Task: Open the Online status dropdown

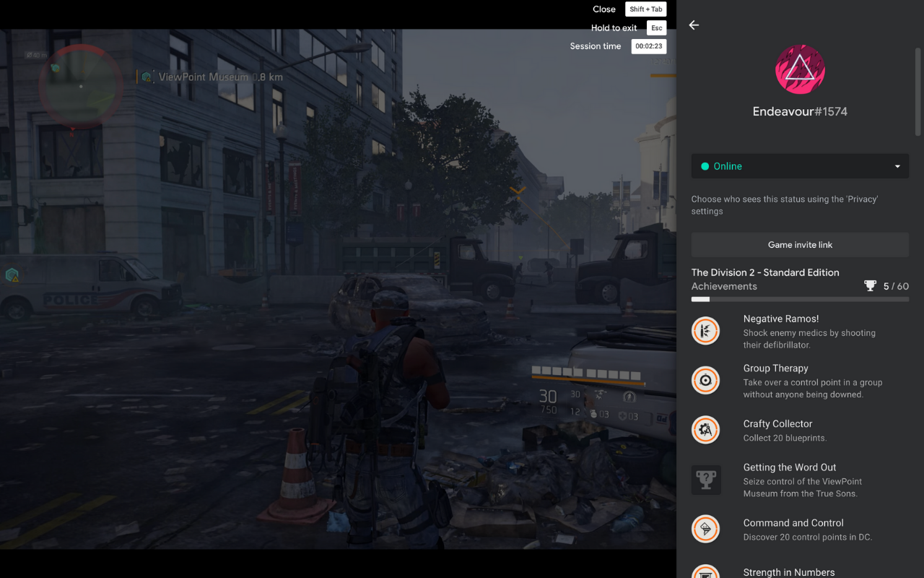Action: (x=800, y=166)
